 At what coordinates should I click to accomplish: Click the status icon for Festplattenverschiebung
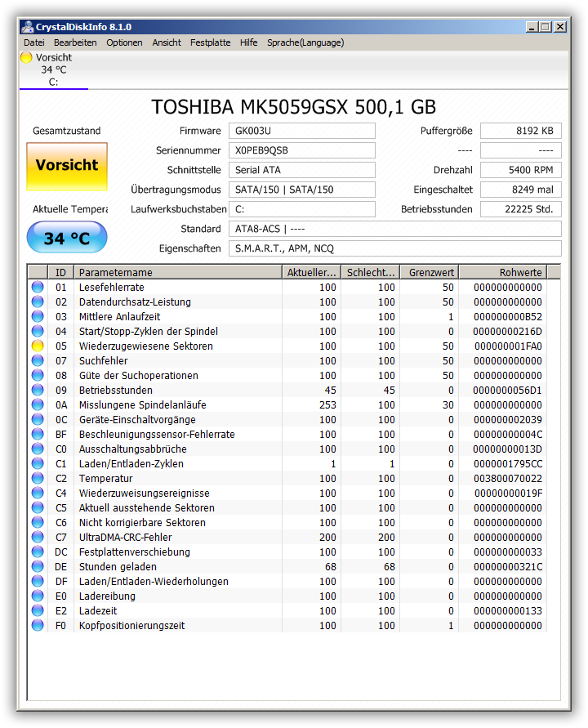click(38, 552)
